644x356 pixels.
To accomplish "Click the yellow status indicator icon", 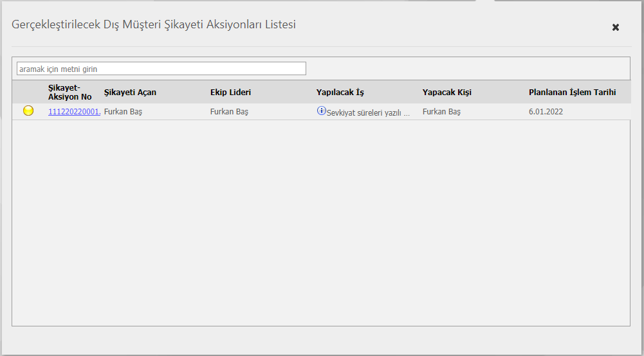I will (28, 111).
